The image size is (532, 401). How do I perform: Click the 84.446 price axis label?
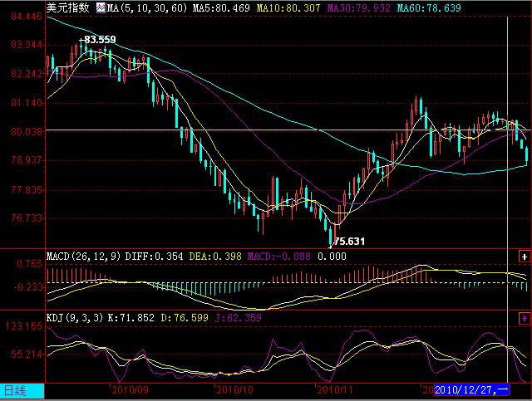pyautogui.click(x=27, y=17)
